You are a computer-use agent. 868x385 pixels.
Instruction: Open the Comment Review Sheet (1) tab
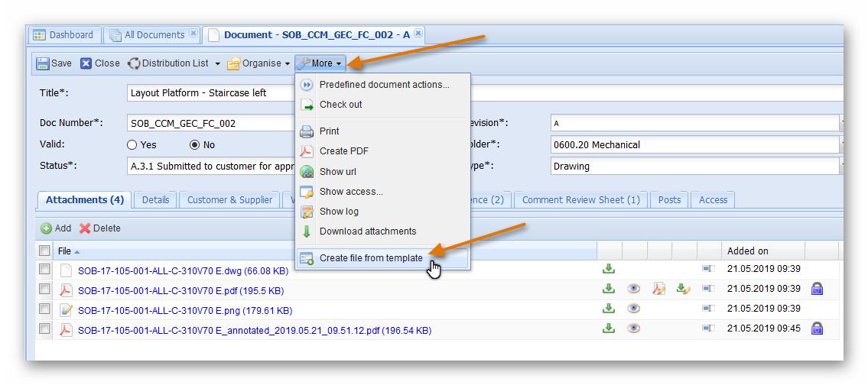[580, 199]
